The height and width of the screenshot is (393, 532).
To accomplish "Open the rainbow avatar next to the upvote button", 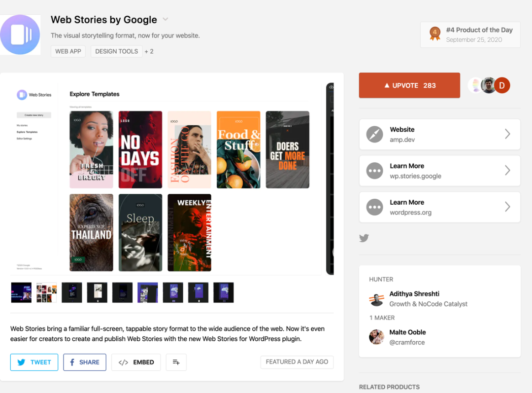I will (475, 85).
